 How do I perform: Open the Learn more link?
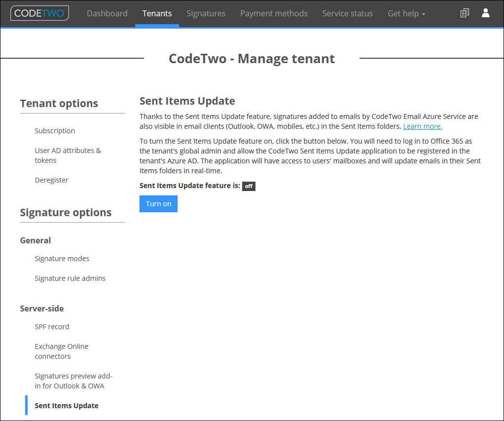422,126
